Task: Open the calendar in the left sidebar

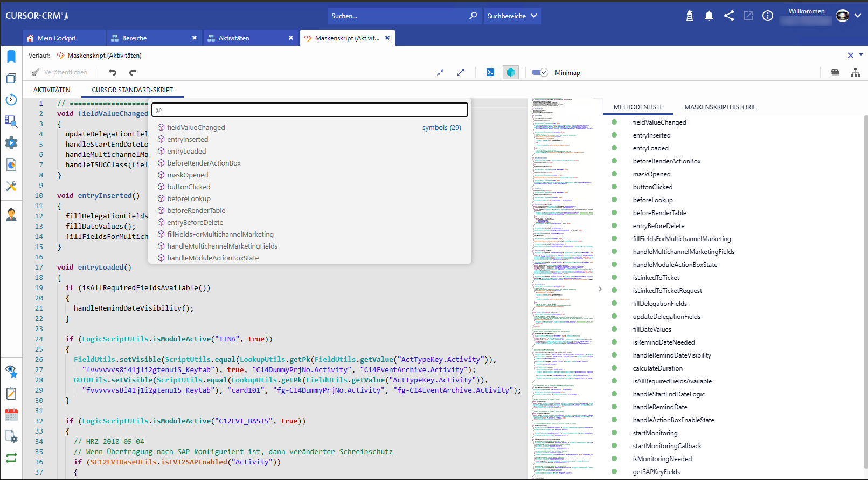Action: pos(11,415)
